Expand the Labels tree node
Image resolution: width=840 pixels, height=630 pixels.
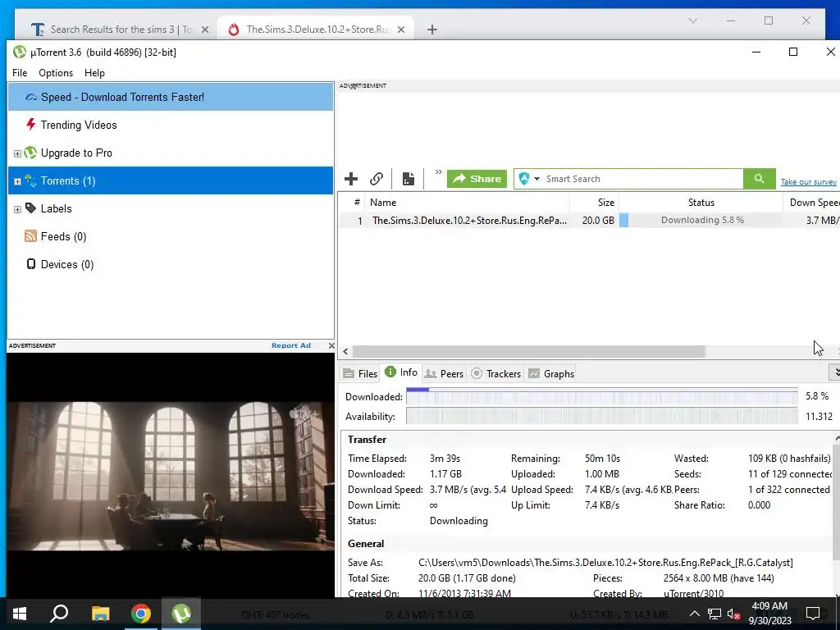17,209
